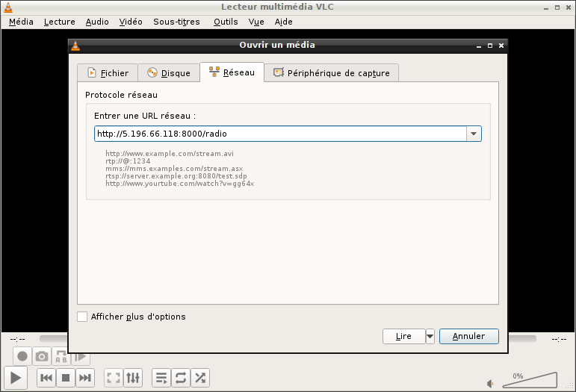Adjust the volume slider triangle
The image size is (576, 392).
pos(530,380)
